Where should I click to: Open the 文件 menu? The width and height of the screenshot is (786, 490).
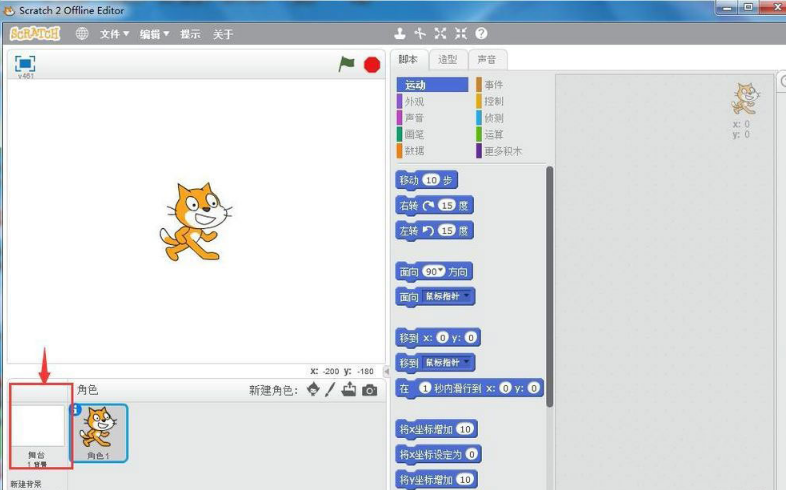tap(114, 34)
